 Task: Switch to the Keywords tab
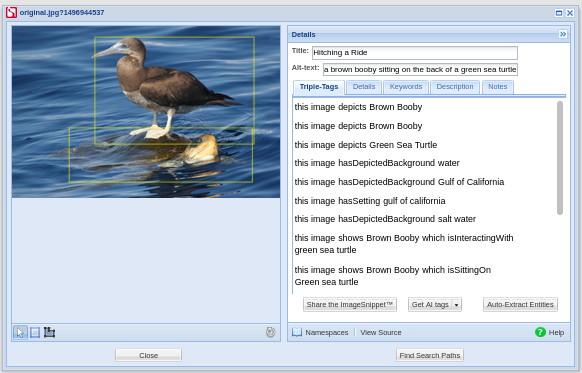(406, 87)
